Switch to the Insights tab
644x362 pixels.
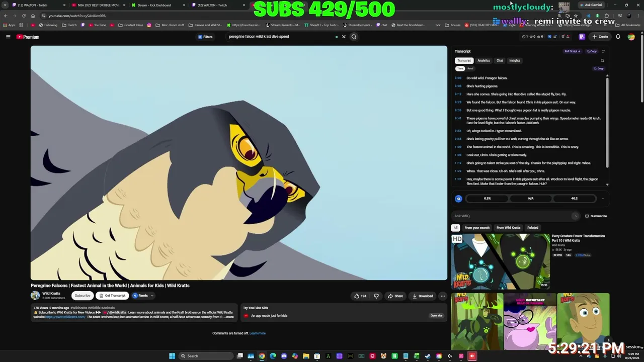pos(515,60)
